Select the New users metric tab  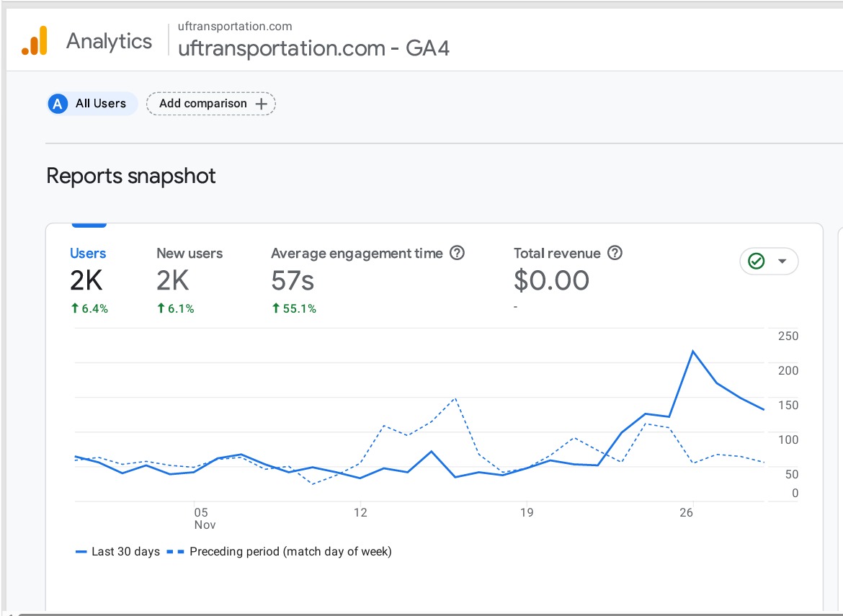(x=189, y=280)
